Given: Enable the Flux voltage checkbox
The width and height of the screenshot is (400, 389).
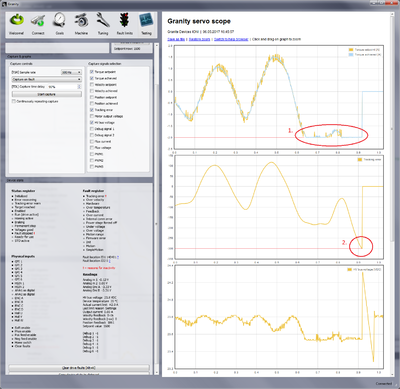Looking at the screenshot, I should [92, 148].
